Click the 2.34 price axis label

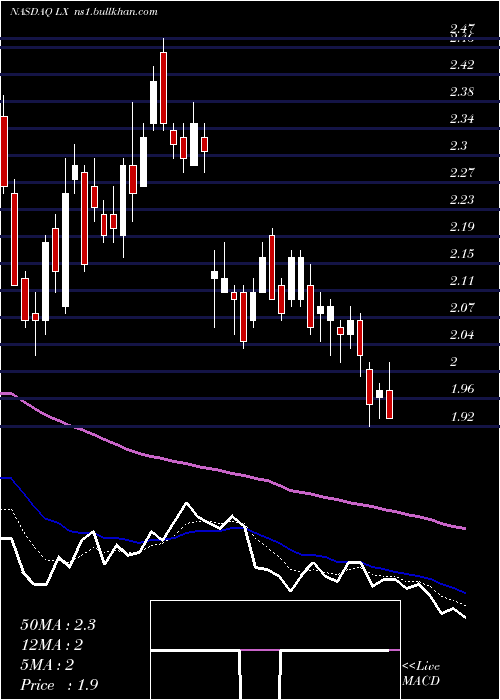462,119
